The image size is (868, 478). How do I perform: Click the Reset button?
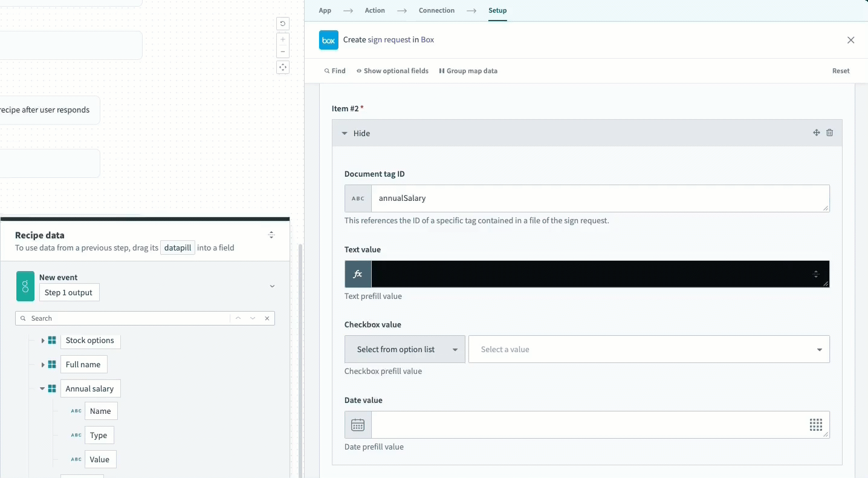[840, 71]
